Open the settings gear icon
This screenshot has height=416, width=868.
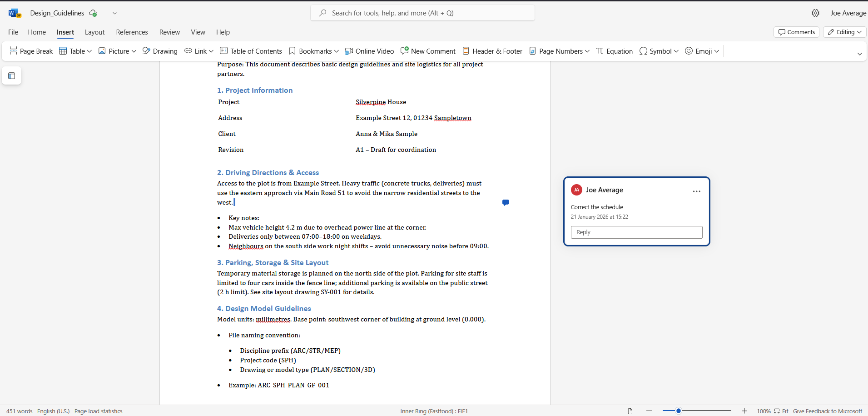(x=815, y=13)
